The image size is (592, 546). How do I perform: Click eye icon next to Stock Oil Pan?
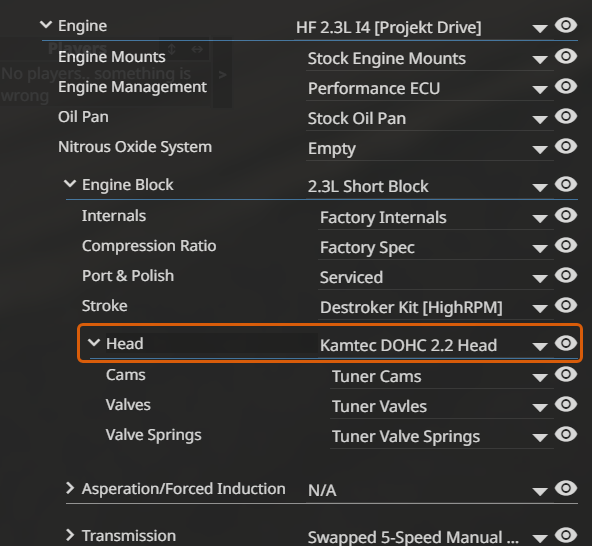point(566,116)
